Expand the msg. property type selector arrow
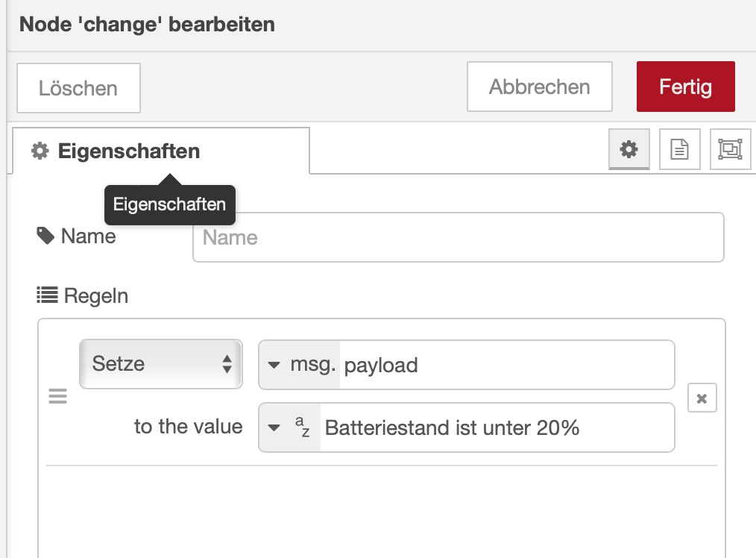 click(x=274, y=365)
